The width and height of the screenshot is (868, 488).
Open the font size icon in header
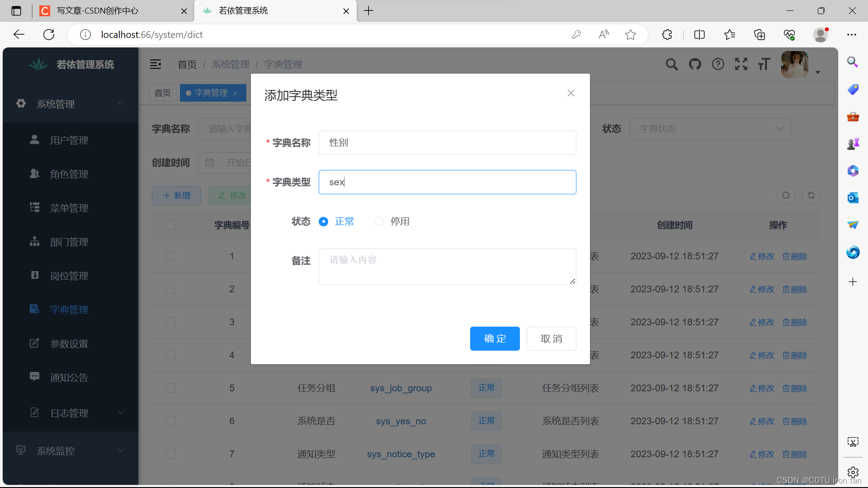(764, 64)
